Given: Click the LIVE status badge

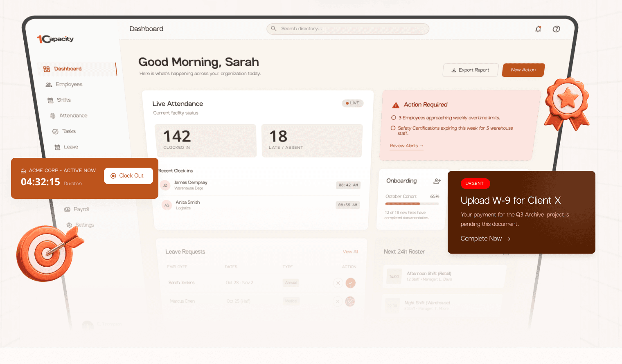Looking at the screenshot, I should tap(352, 103).
